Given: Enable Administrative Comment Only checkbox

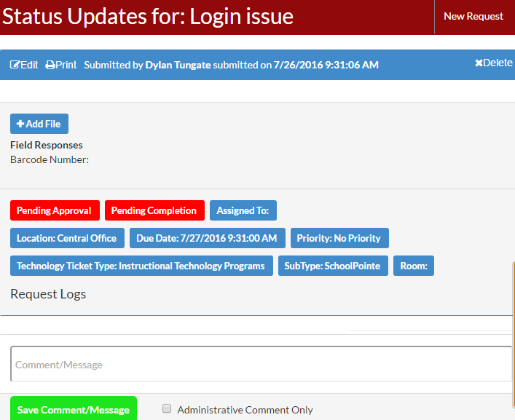Looking at the screenshot, I should tap(167, 409).
